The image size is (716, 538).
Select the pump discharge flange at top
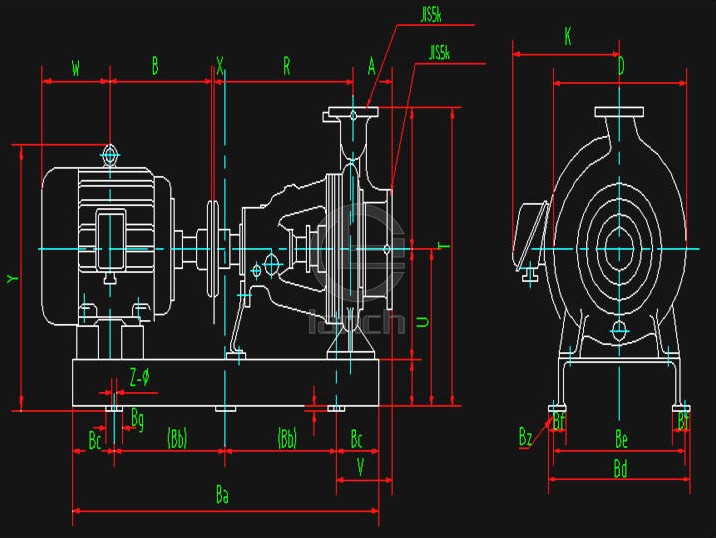[x=353, y=115]
